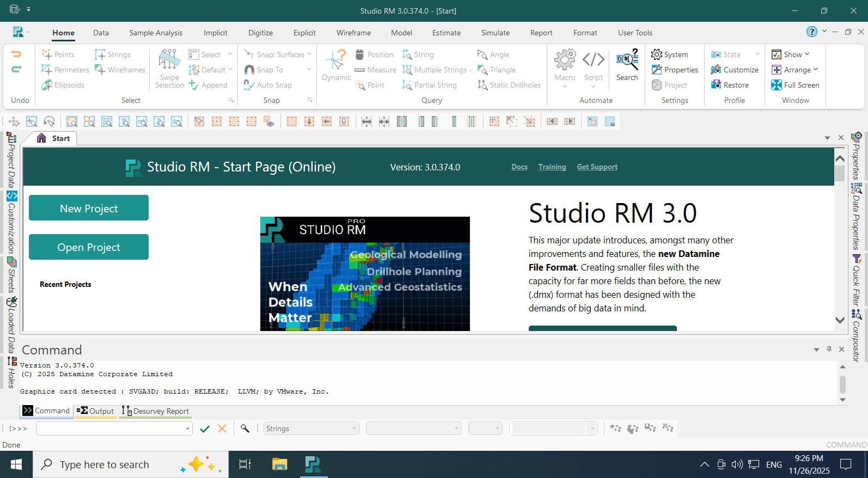Select Perimeters in the Select group
The height and width of the screenshot is (478, 868).
(x=65, y=70)
